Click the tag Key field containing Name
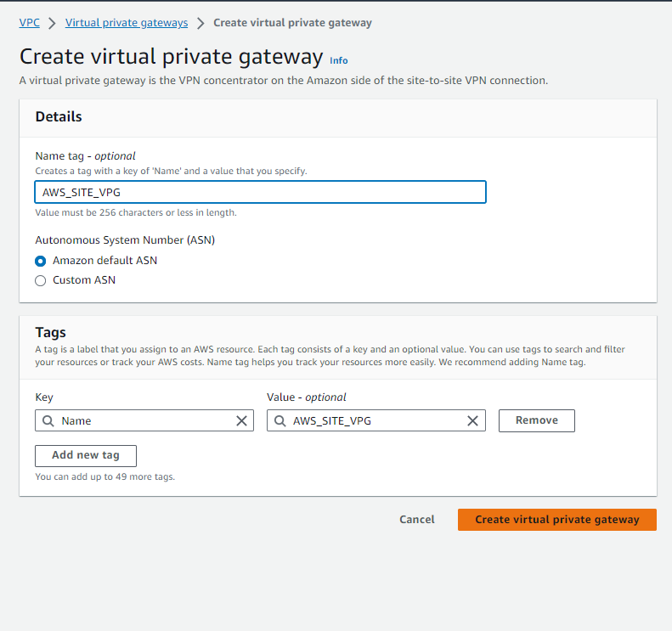This screenshot has width=672, height=631. [x=144, y=420]
